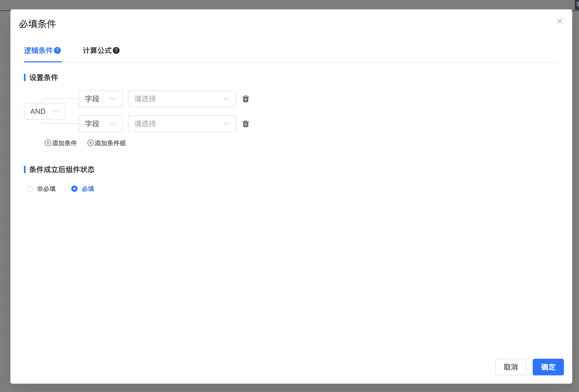The width and height of the screenshot is (579, 392).
Task: Delete the first condition row
Action: pyautogui.click(x=246, y=99)
